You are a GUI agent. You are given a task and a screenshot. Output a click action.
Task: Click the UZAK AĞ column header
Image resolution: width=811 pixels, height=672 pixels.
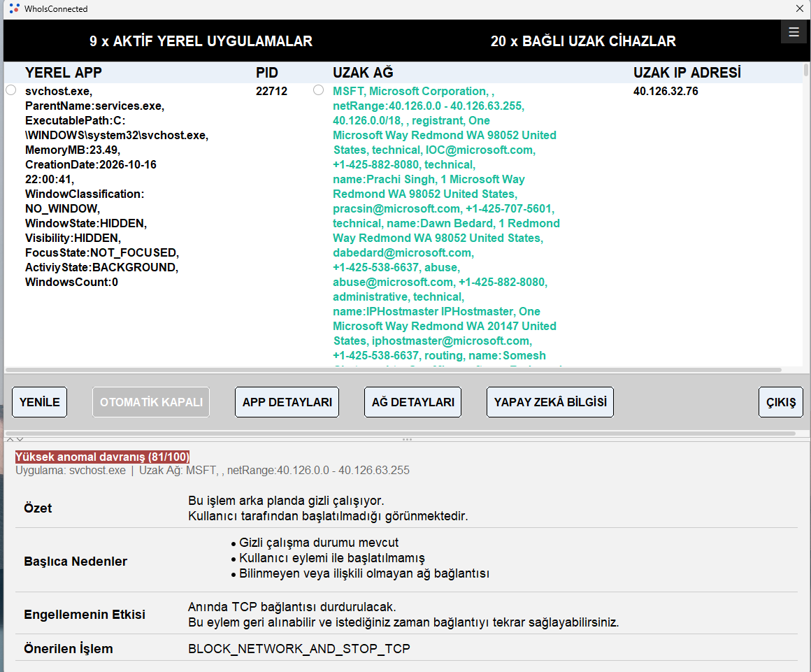click(x=363, y=73)
